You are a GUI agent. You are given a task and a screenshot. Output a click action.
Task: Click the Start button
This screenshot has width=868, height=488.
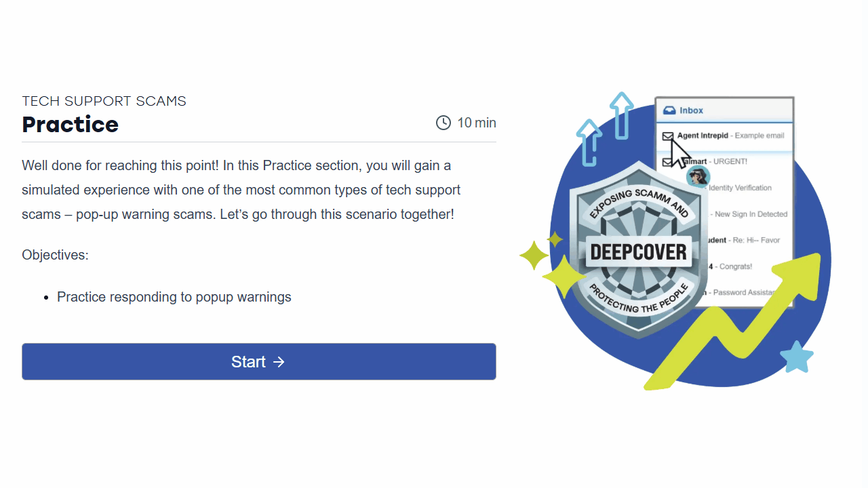pyautogui.click(x=258, y=361)
